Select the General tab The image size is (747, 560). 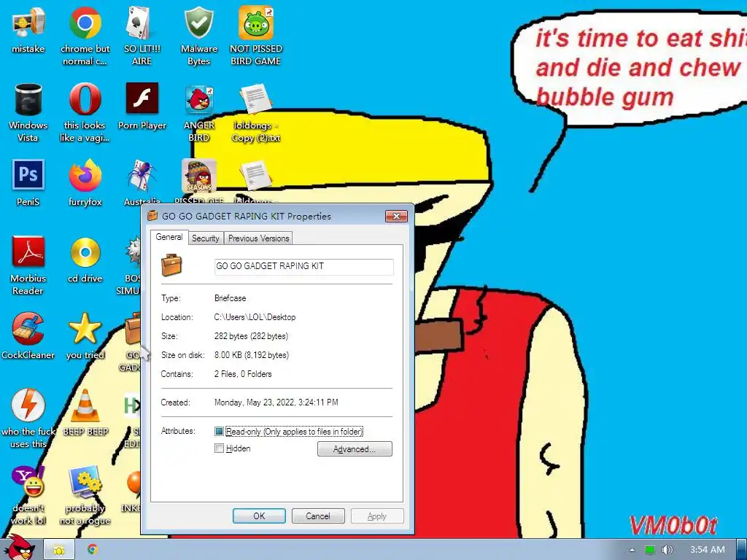pyautogui.click(x=169, y=237)
